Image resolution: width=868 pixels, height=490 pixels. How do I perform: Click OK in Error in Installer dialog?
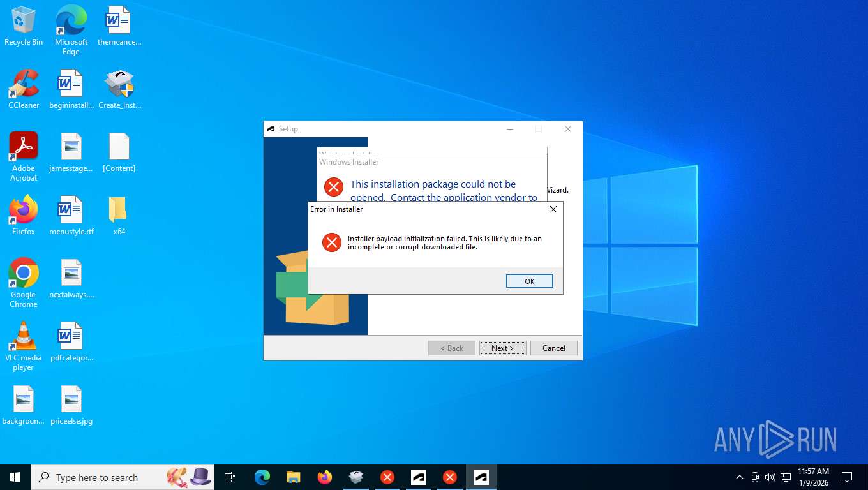pos(529,281)
